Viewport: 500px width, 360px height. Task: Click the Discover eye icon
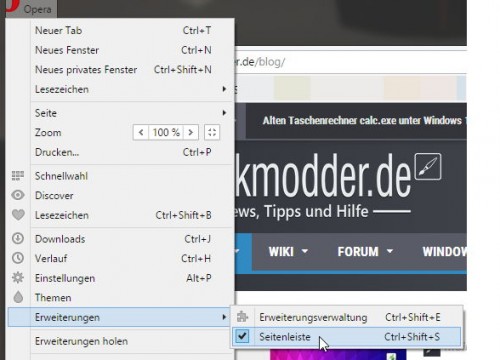tap(18, 195)
